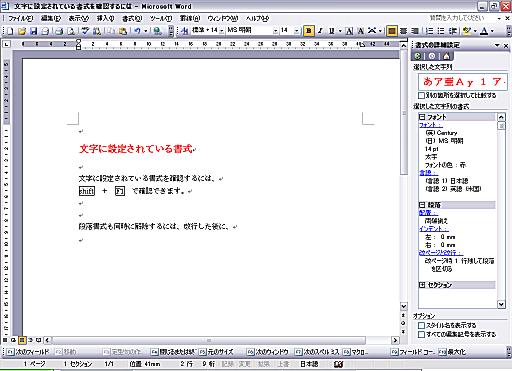The width and height of the screenshot is (512, 371).
Task: Toggle the Italic I button
Action: click(x=320, y=31)
